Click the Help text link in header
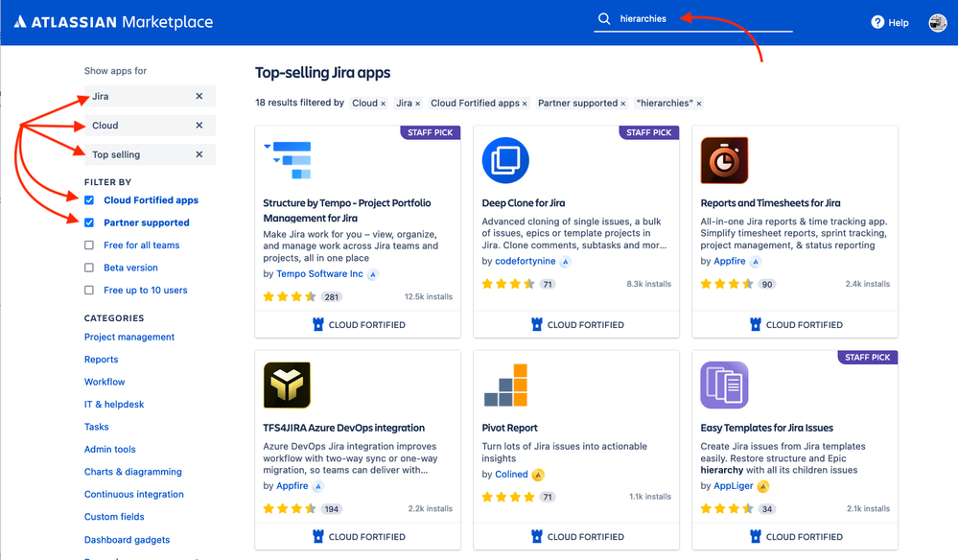This screenshot has width=958, height=560. tap(899, 23)
